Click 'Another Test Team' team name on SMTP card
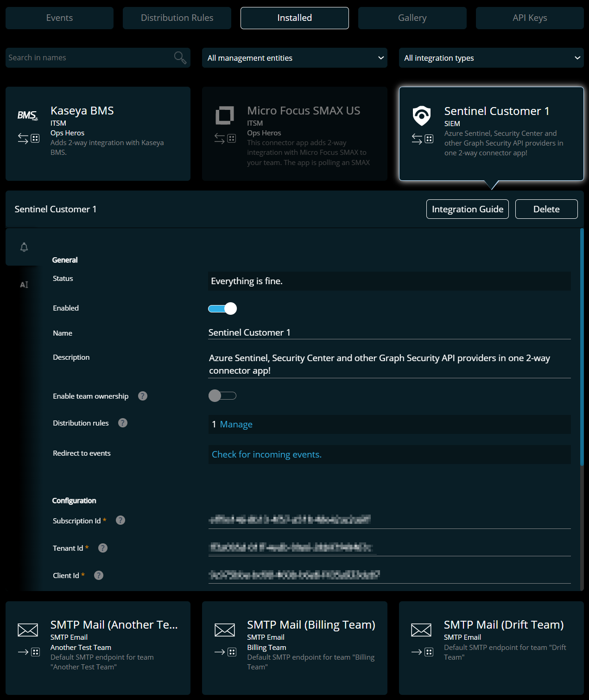The image size is (589, 700). pyautogui.click(x=81, y=648)
